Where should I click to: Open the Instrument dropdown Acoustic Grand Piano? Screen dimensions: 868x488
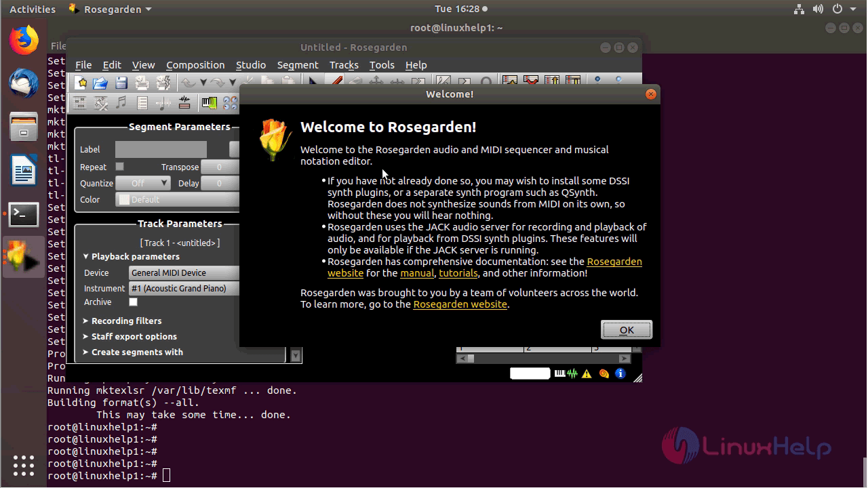pyautogui.click(x=184, y=288)
